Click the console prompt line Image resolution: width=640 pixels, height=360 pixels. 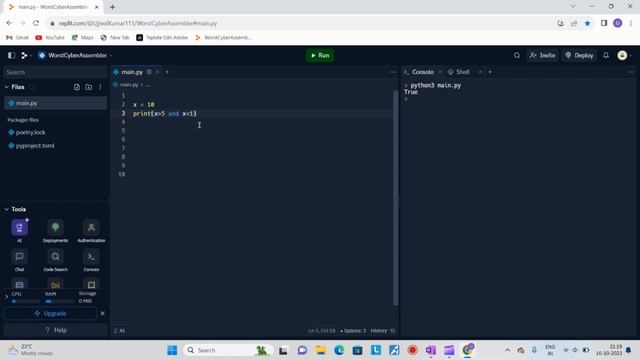coord(406,99)
